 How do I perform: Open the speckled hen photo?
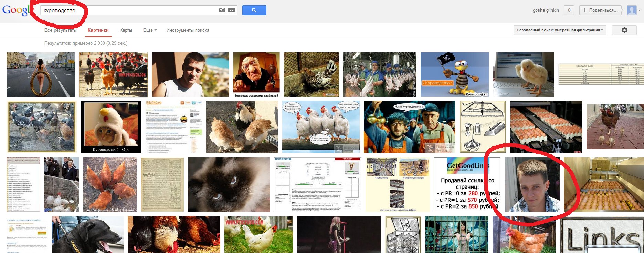pos(311,74)
